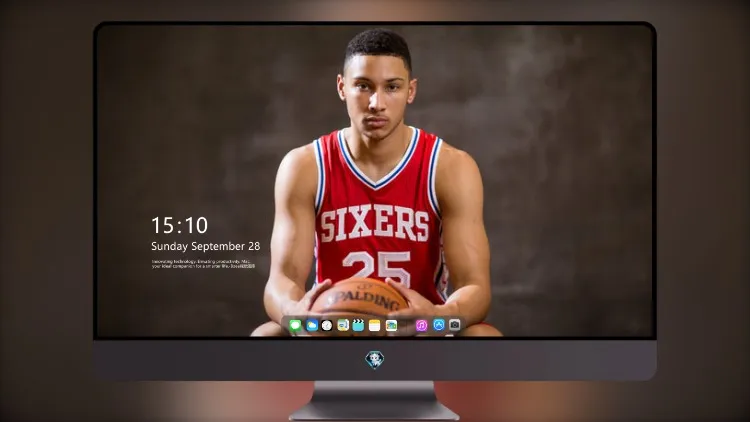Open the photo gallery icon in dock
Screen dimensions: 750x422
[x=391, y=325]
